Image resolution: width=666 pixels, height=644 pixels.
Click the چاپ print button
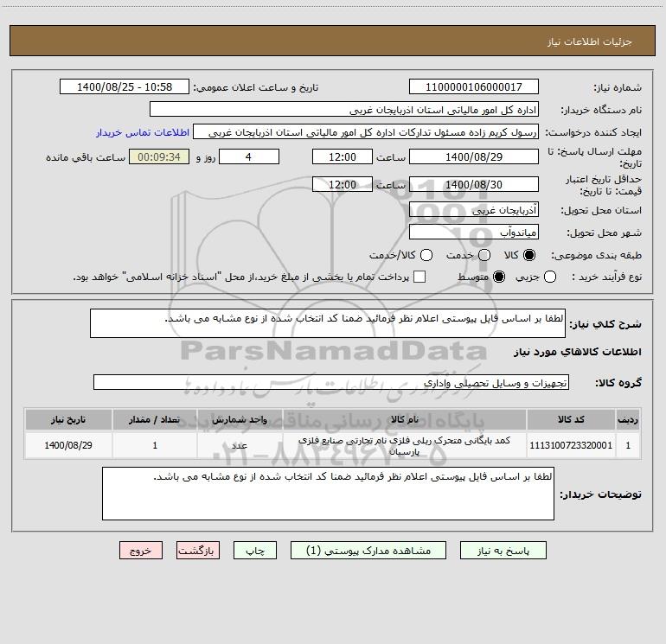pos(255,551)
